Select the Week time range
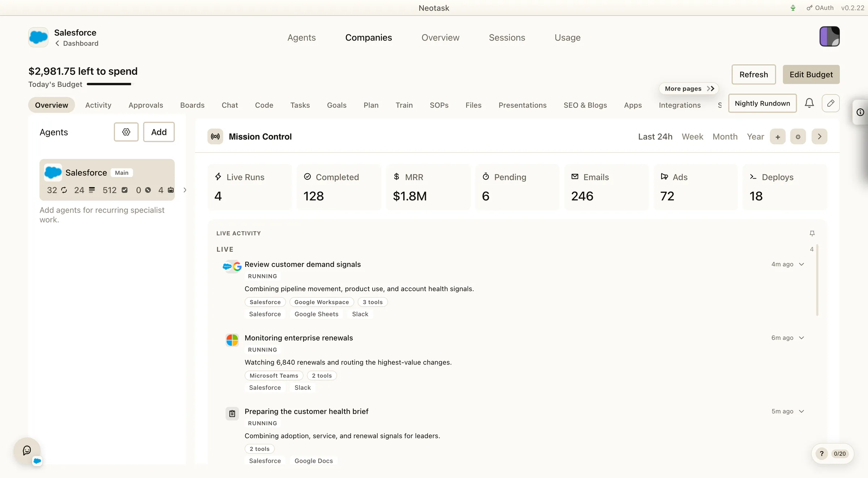The height and width of the screenshot is (478, 868). (692, 137)
